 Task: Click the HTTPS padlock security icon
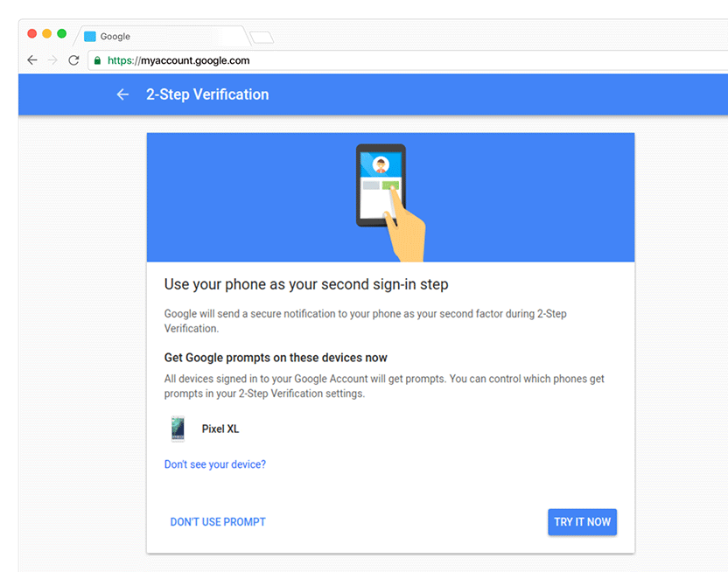coord(95,60)
